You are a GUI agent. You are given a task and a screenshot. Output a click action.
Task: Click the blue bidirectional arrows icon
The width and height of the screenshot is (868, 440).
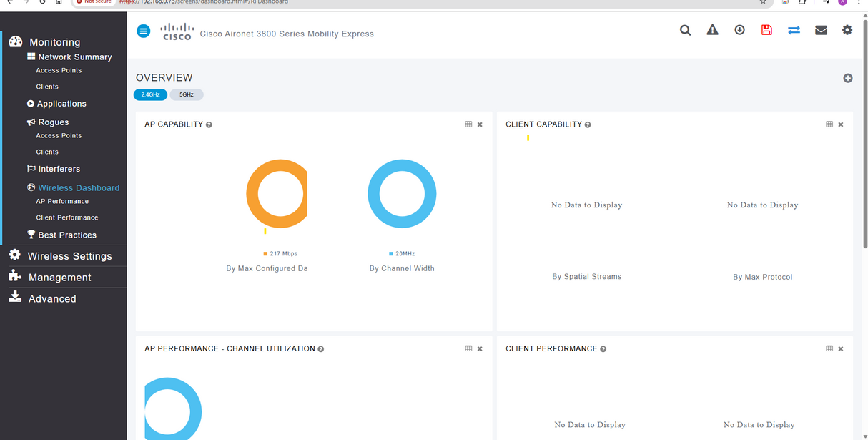pos(794,30)
